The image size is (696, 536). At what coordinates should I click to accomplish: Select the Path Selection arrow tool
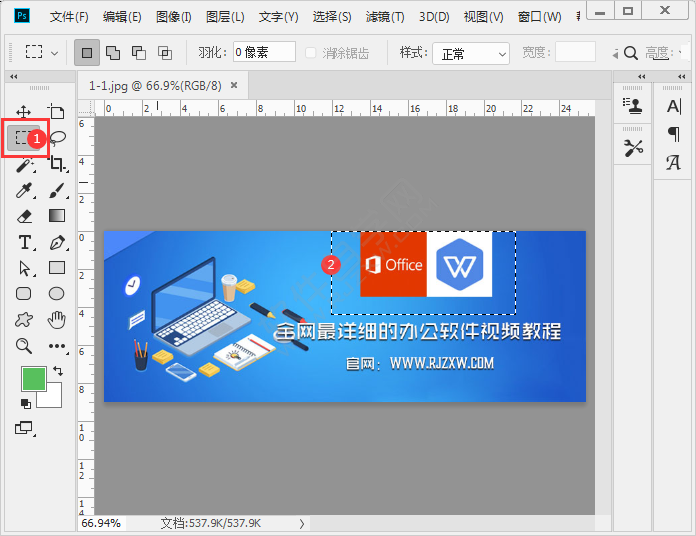[x=25, y=268]
